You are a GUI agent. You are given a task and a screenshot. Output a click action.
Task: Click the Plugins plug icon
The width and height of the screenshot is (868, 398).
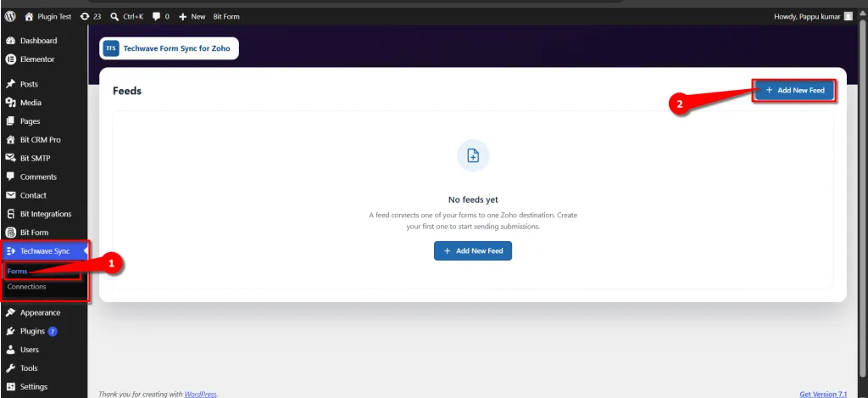[x=10, y=332]
